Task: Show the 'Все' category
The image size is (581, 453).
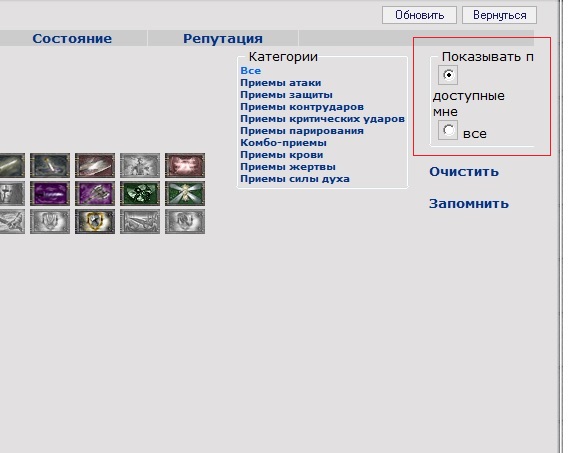Action: click(x=250, y=71)
